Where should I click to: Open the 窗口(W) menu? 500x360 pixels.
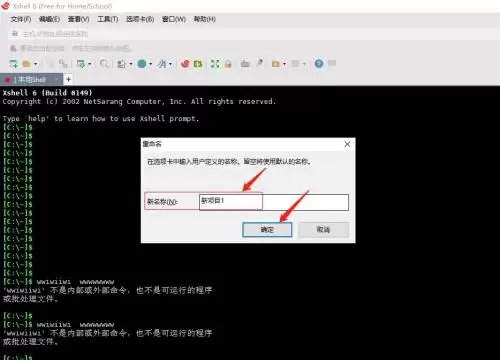(174, 19)
